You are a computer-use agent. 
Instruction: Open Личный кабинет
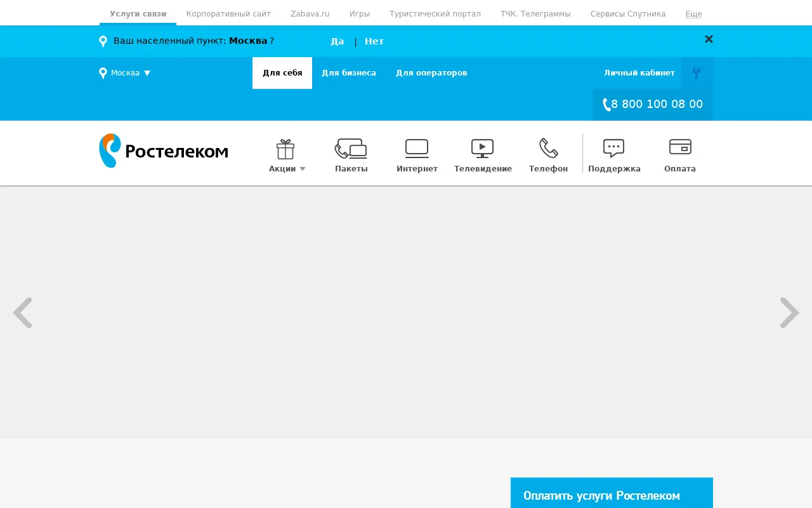pos(639,73)
